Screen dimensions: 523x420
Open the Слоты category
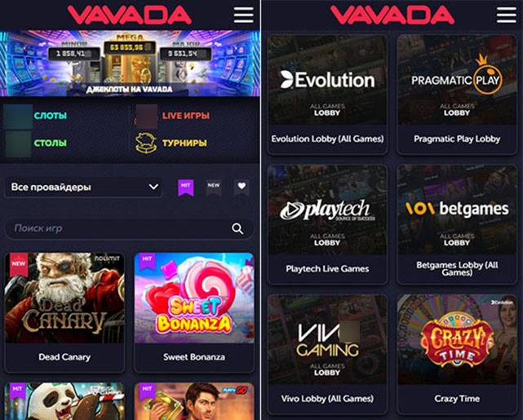50,116
